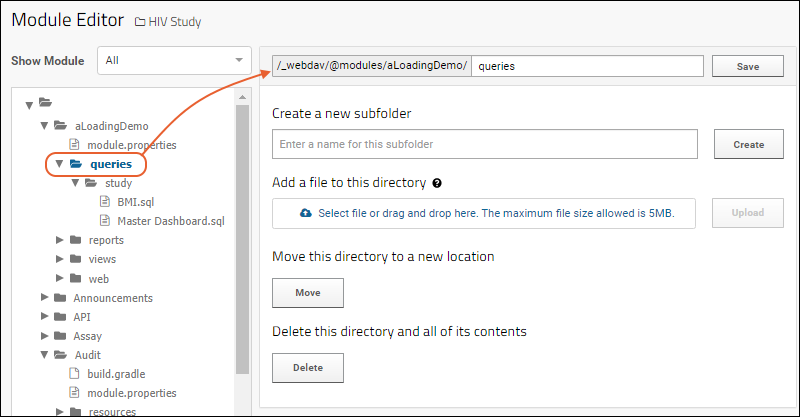Click the cloud upload icon

point(306,213)
